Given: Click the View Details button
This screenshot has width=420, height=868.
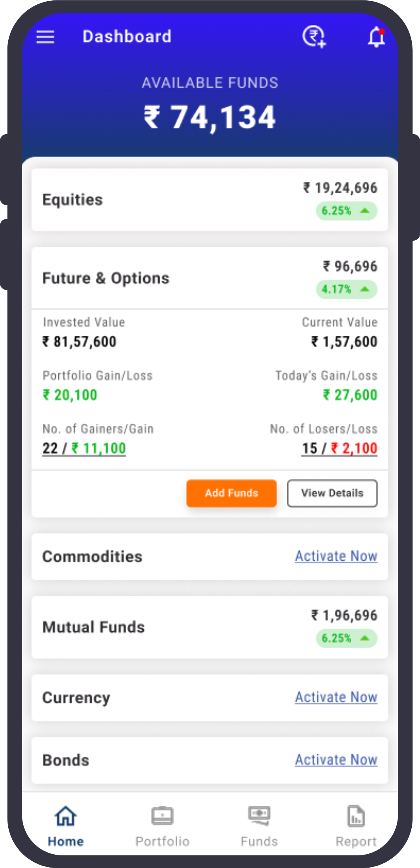Looking at the screenshot, I should pyautogui.click(x=332, y=493).
